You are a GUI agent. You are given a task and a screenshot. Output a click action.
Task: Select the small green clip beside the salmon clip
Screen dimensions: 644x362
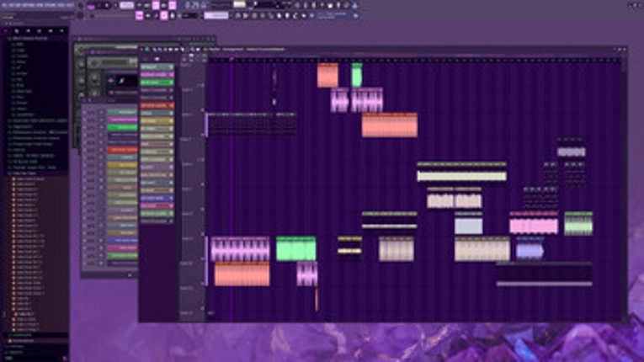(x=356, y=75)
